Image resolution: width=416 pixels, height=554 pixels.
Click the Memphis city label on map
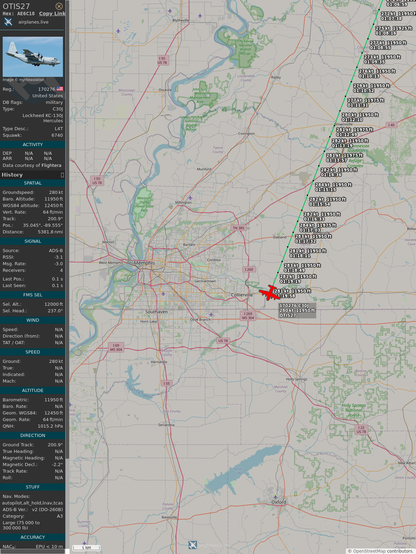click(x=144, y=263)
